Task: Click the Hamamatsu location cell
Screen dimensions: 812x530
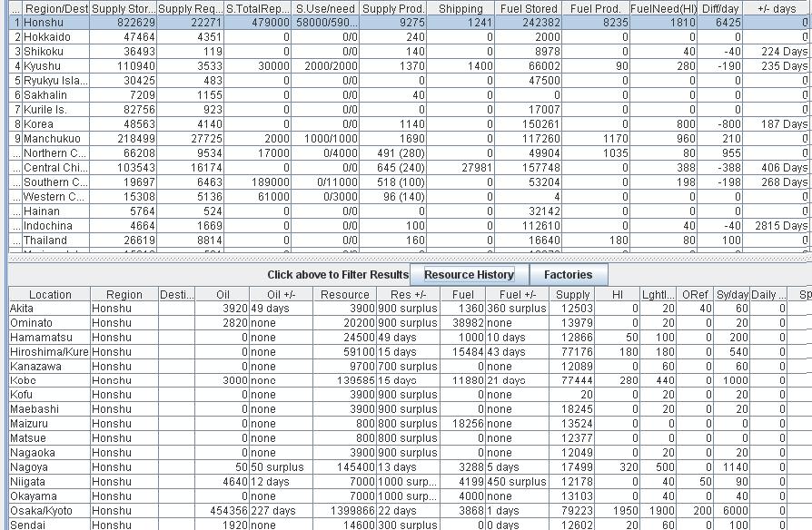Action: point(50,337)
